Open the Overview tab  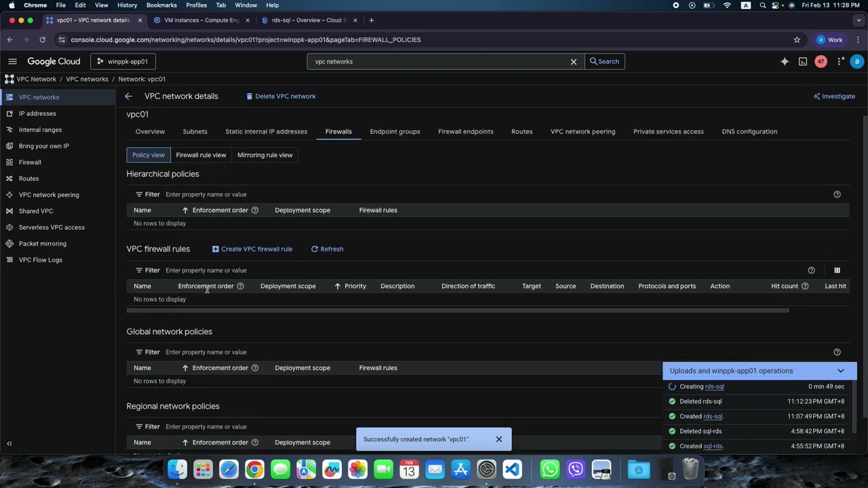[150, 131]
